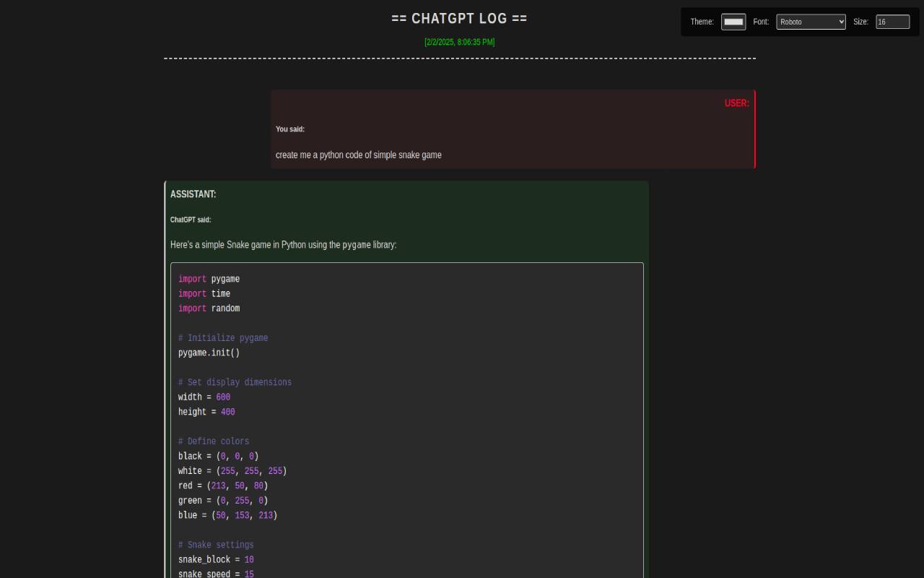Click the comment '# Initialize pygame'
Screen dimensions: 924x578
point(223,338)
